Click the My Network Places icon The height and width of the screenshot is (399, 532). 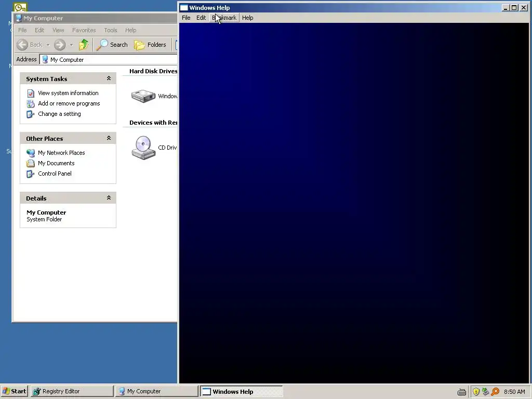[x=31, y=153]
